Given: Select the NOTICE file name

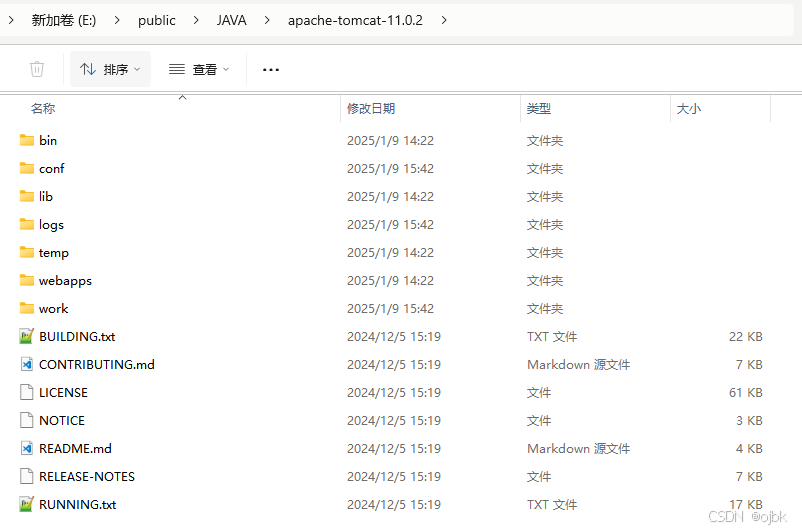Looking at the screenshot, I should (x=62, y=420).
